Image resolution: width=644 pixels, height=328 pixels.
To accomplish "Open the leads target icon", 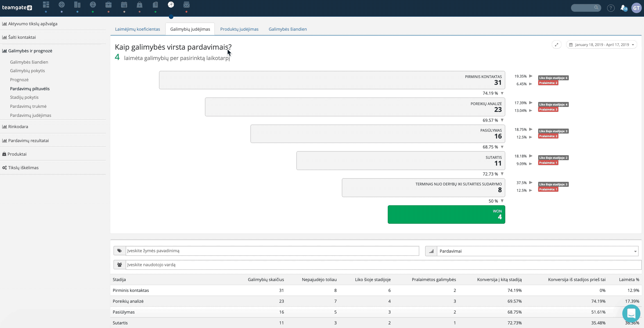I will [x=61, y=5].
